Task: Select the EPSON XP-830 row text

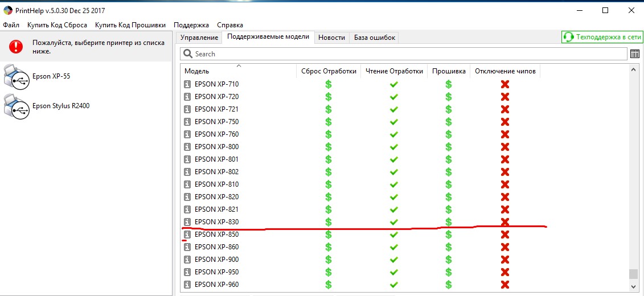Action: pyautogui.click(x=216, y=222)
